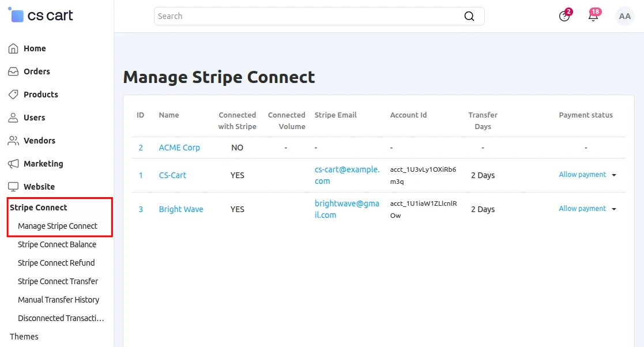Click ID link 3
644x347 pixels.
tap(141, 209)
